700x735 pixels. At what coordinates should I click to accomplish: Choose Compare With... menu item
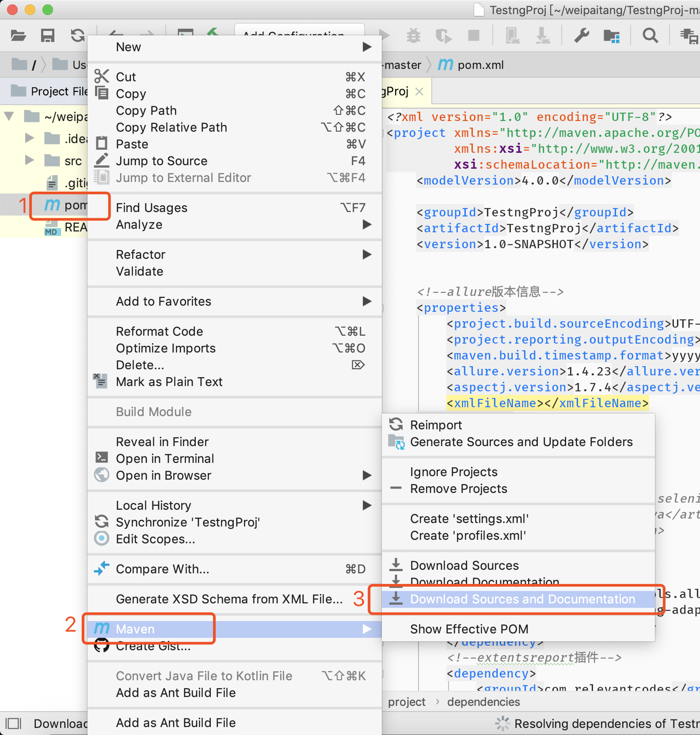235,569
